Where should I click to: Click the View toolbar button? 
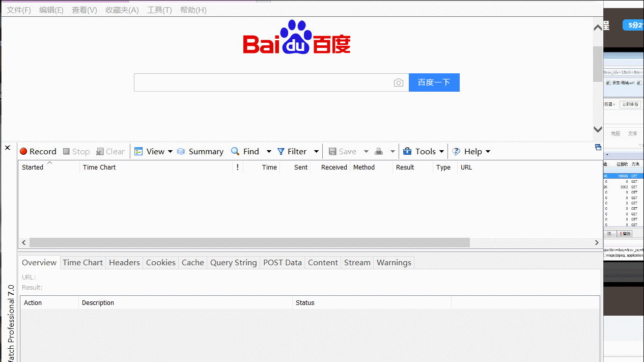click(149, 151)
